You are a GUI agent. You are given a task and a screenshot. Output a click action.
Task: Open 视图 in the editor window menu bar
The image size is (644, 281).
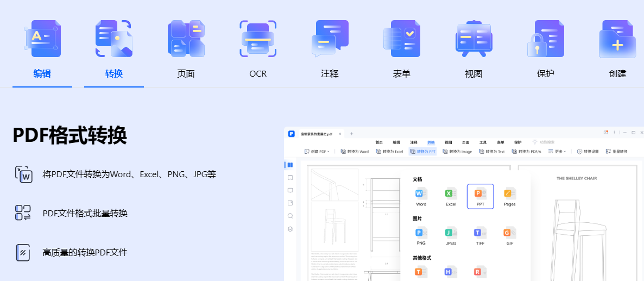click(448, 142)
